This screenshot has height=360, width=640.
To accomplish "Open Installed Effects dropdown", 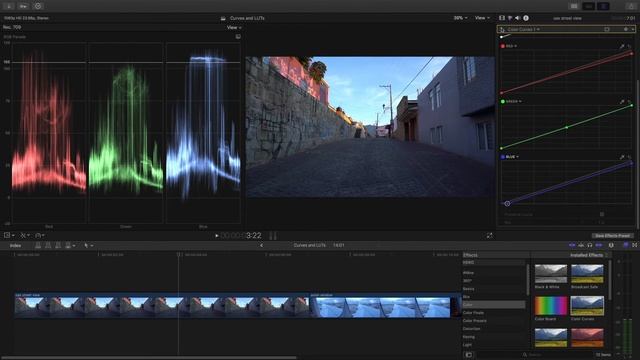I will [x=588, y=255].
